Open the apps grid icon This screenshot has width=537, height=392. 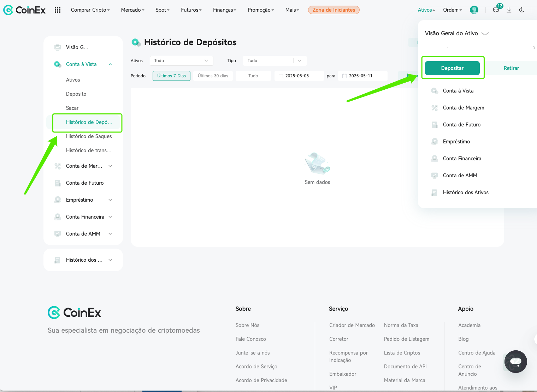tap(58, 10)
